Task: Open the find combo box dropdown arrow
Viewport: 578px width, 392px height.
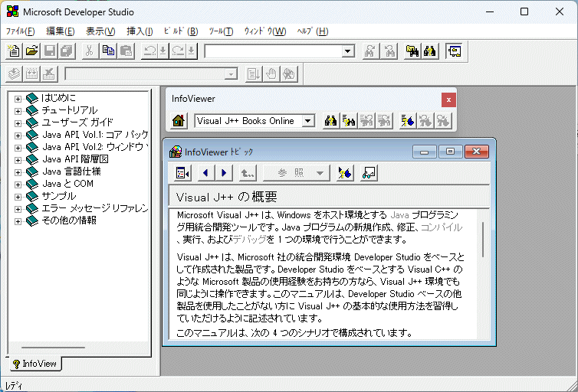Action: pos(347,51)
